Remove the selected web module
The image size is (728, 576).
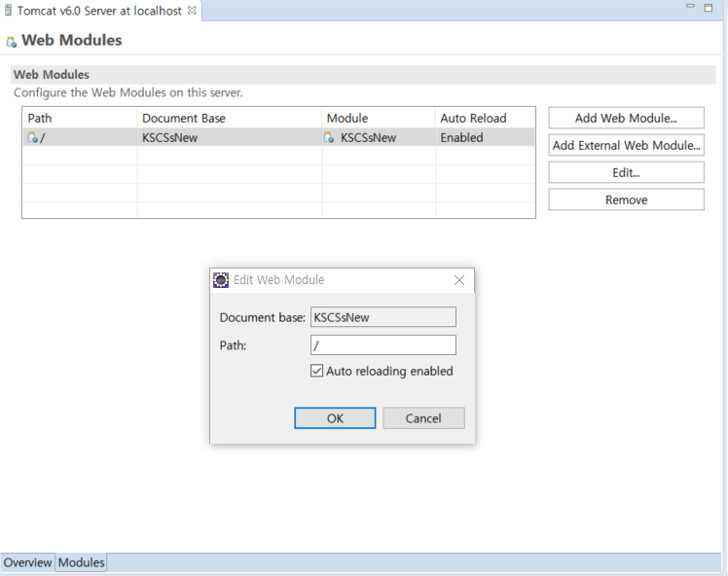pos(626,199)
